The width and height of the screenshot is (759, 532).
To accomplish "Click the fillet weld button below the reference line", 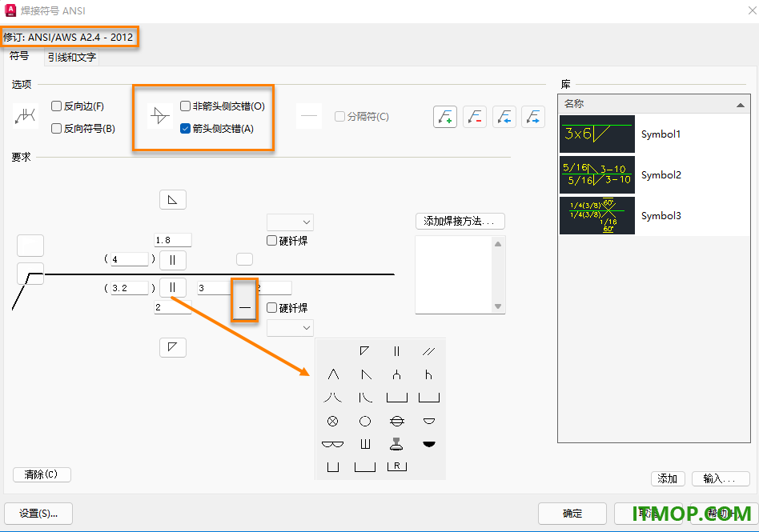I will (173, 347).
